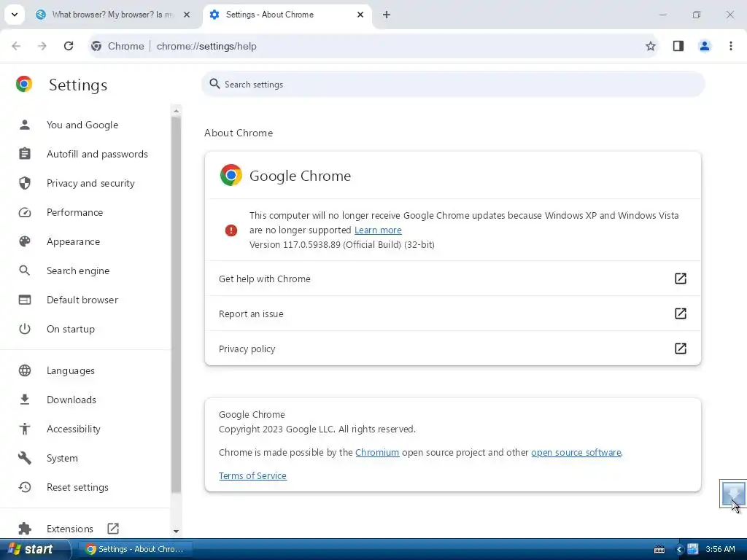Click the Report an issue external-link icon

pyautogui.click(x=681, y=314)
